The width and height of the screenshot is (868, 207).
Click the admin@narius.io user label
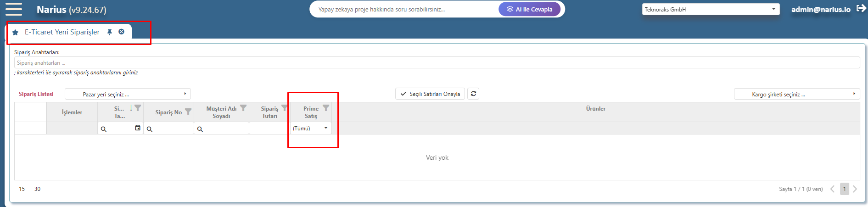[821, 9]
